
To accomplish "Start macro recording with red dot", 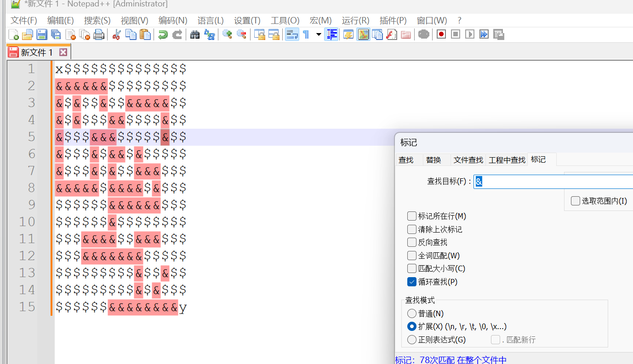I will tap(441, 34).
